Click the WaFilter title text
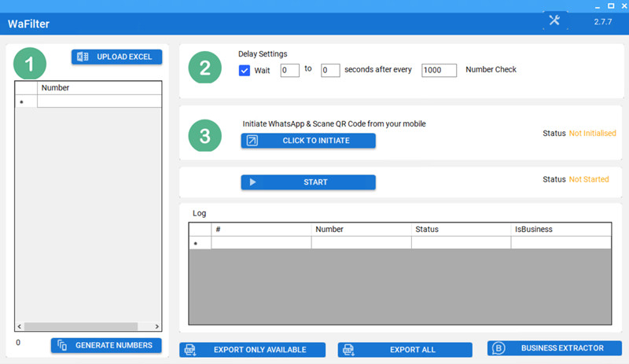 pos(28,24)
